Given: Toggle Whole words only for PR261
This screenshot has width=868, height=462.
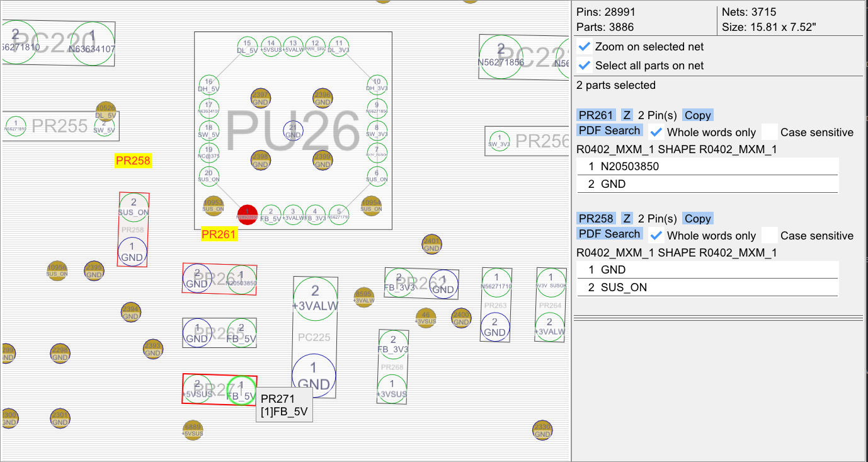Looking at the screenshot, I should pyautogui.click(x=656, y=132).
